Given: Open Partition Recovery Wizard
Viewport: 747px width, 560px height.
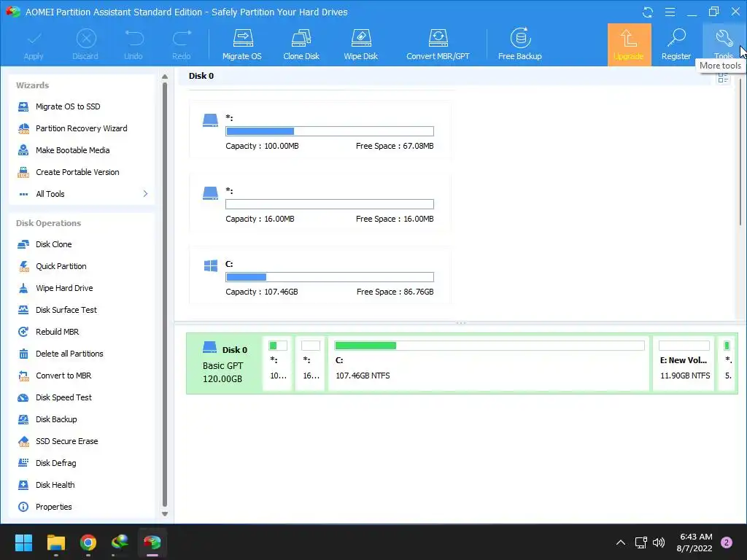Looking at the screenshot, I should (82, 128).
